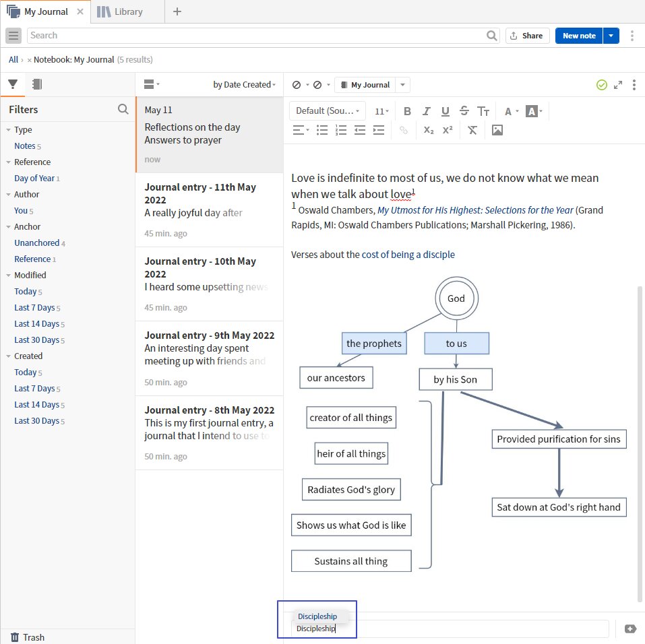Collapse the Type filter group

pyautogui.click(x=8, y=129)
